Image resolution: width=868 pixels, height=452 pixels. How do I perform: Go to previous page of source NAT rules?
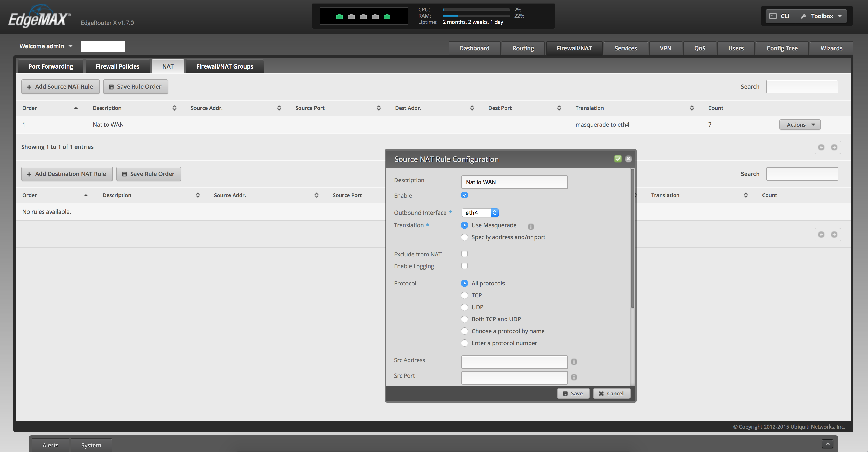821,147
